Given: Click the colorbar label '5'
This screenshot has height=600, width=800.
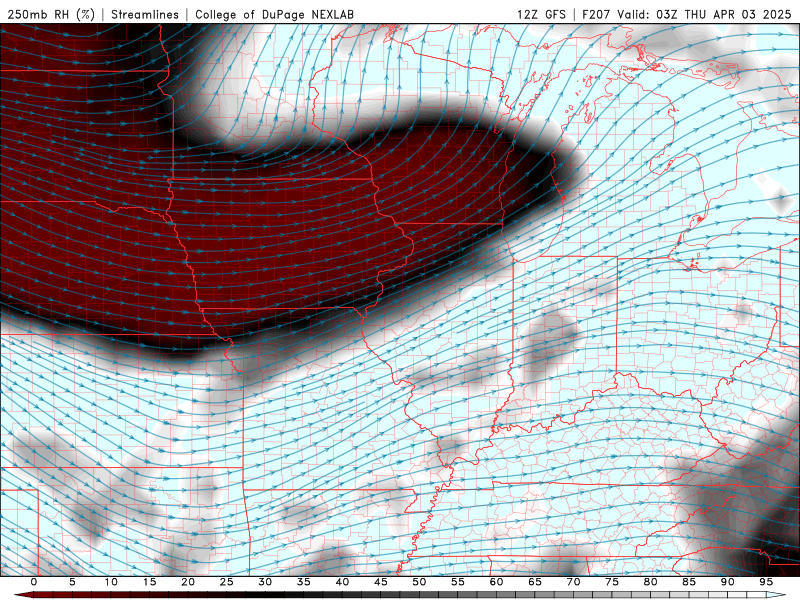Looking at the screenshot, I should click(x=72, y=582).
